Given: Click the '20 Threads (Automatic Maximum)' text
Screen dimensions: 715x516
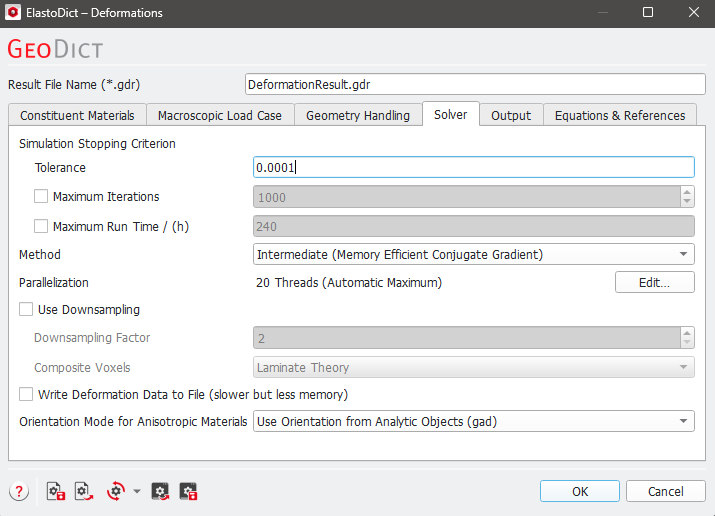Looking at the screenshot, I should click(x=349, y=283).
